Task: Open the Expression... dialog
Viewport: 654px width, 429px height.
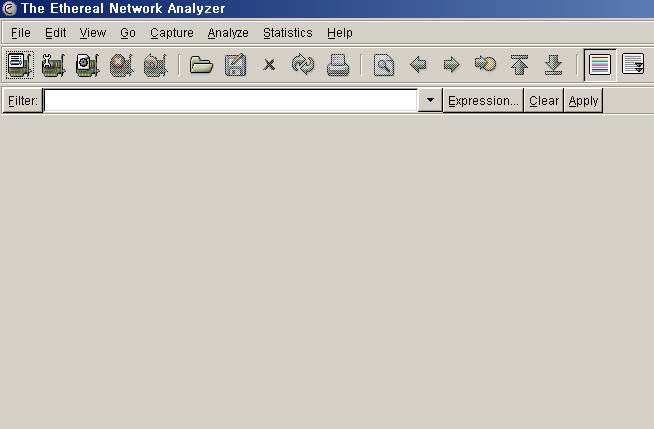Action: (483, 101)
